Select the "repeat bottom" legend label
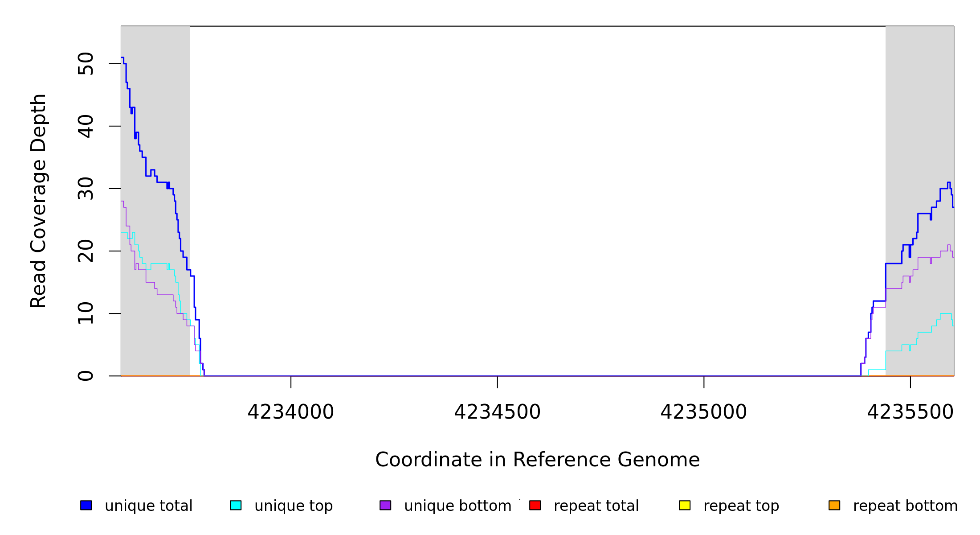The height and width of the screenshot is (535, 980). click(905, 506)
